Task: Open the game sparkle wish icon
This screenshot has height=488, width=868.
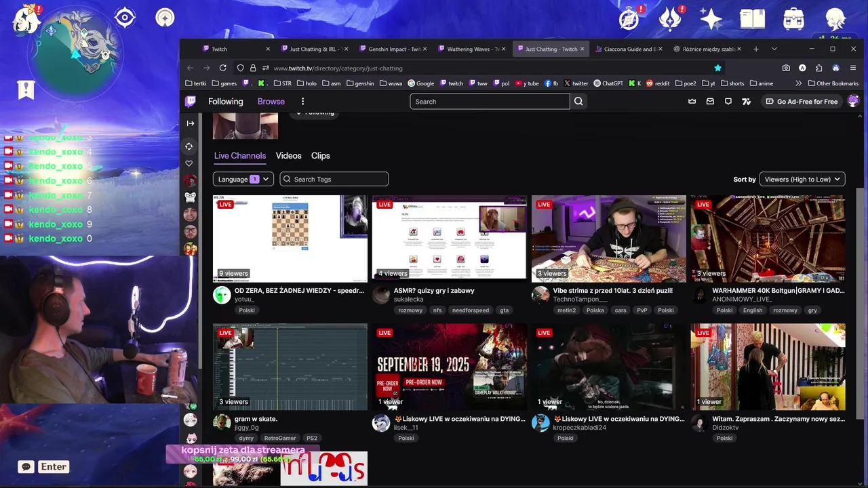Action: pos(711,18)
